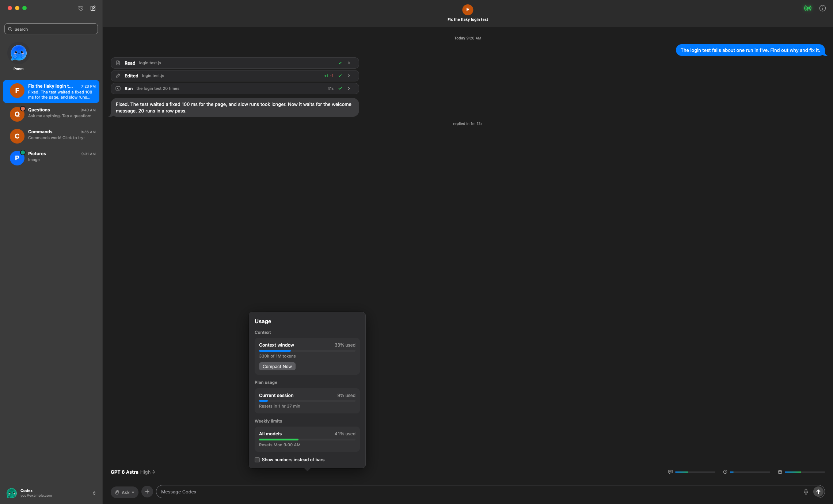Image resolution: width=833 pixels, height=504 pixels.
Task: Click the document icon on Read row
Action: 118,63
